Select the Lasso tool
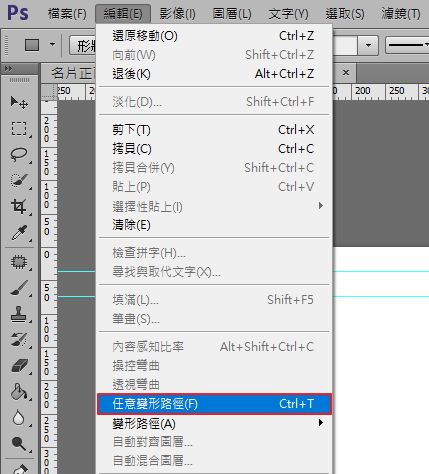The image size is (429, 474). (x=19, y=155)
